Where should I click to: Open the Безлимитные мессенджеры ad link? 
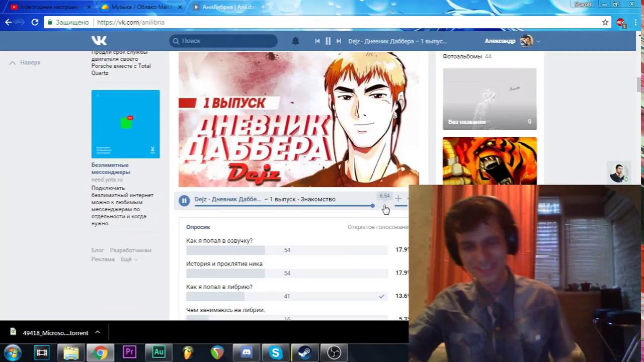pyautogui.click(x=110, y=168)
